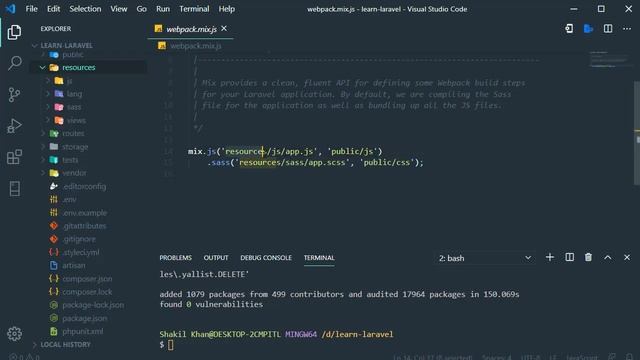Image resolution: width=640 pixels, height=360 pixels.
Task: Open the .env file
Action: (x=69, y=200)
